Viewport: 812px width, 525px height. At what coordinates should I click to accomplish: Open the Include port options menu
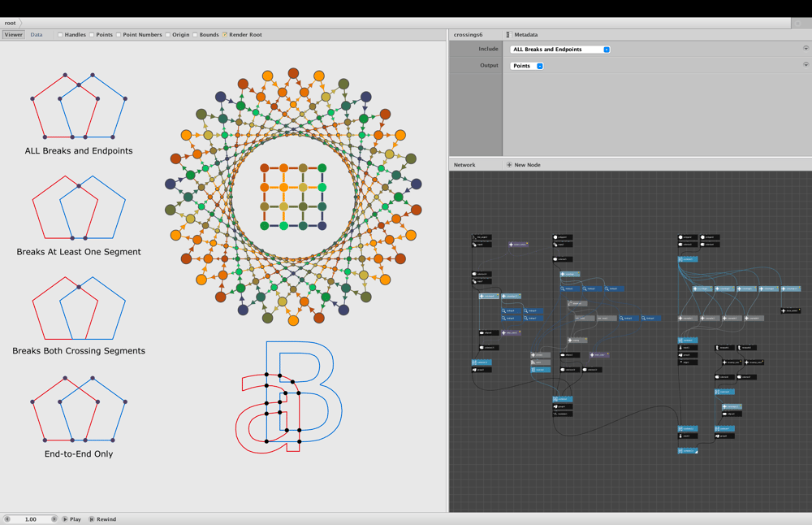(x=806, y=48)
